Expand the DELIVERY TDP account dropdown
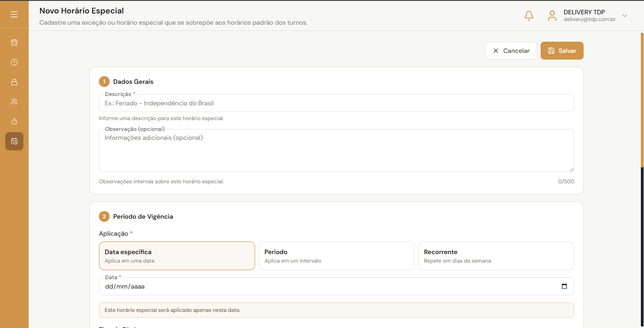 [625, 16]
